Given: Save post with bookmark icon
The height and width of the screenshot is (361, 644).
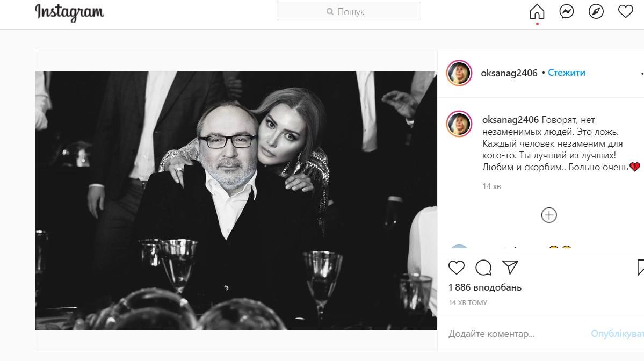Looking at the screenshot, I should [640, 267].
